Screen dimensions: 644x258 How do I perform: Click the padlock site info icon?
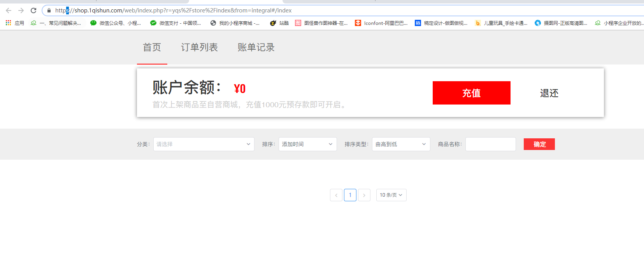[49, 10]
